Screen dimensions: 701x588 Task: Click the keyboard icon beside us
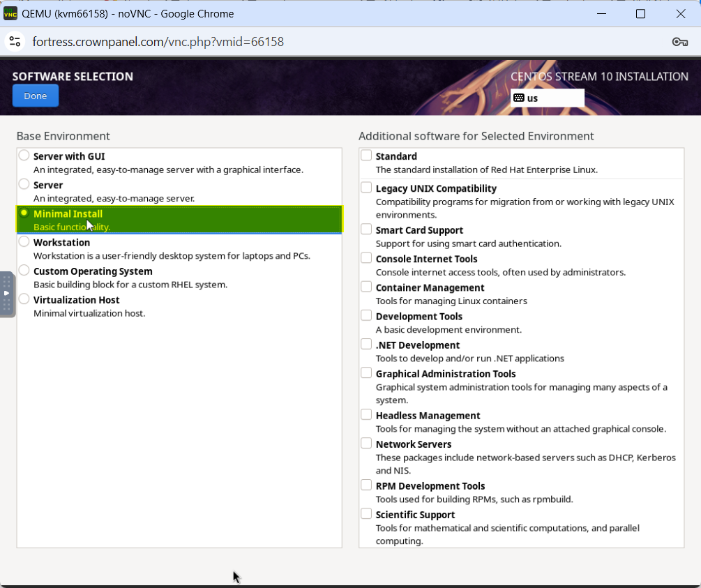tap(518, 98)
